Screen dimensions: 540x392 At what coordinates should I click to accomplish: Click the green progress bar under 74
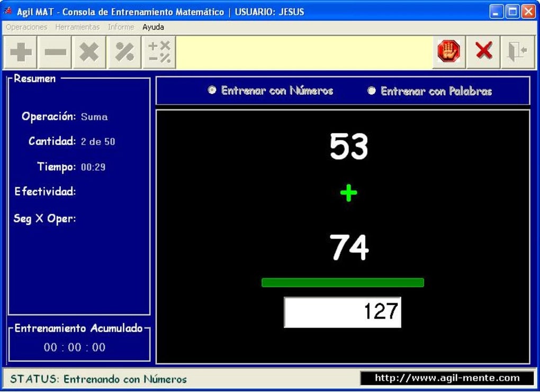[343, 282]
